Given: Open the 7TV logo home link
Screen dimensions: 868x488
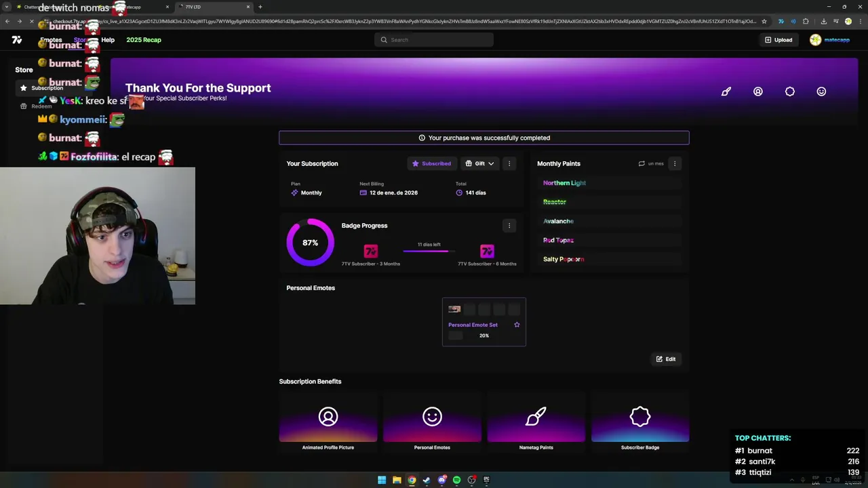Looking at the screenshot, I should click(17, 40).
